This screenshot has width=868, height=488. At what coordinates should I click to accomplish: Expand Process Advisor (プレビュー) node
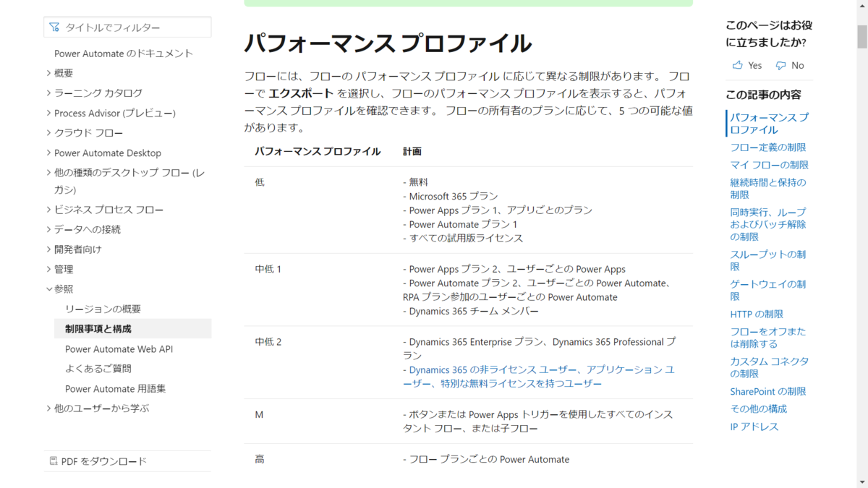pyautogui.click(x=48, y=113)
